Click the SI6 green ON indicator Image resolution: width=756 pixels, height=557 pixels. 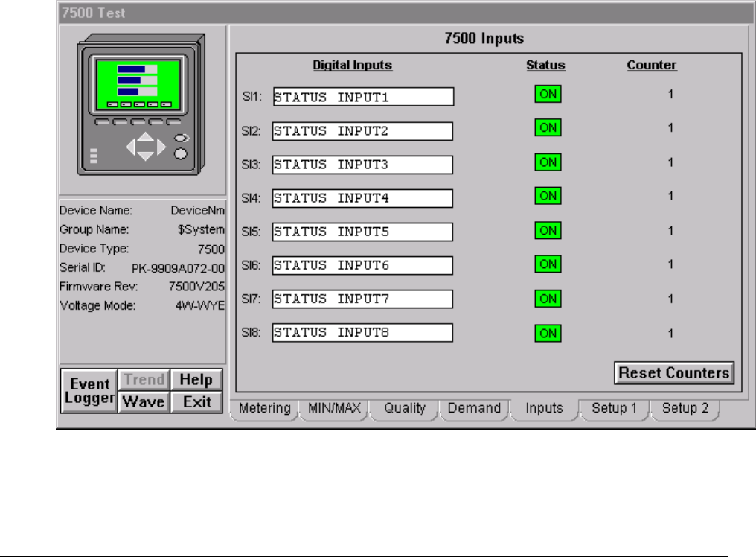point(548,264)
